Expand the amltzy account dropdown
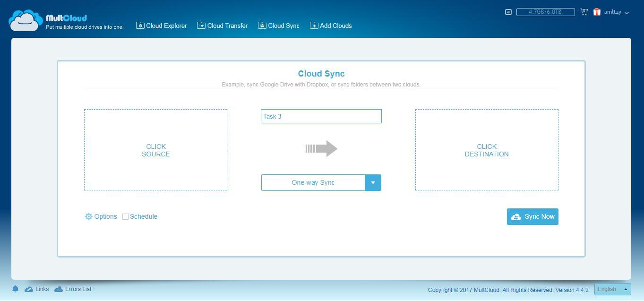644x301 pixels. click(617, 12)
